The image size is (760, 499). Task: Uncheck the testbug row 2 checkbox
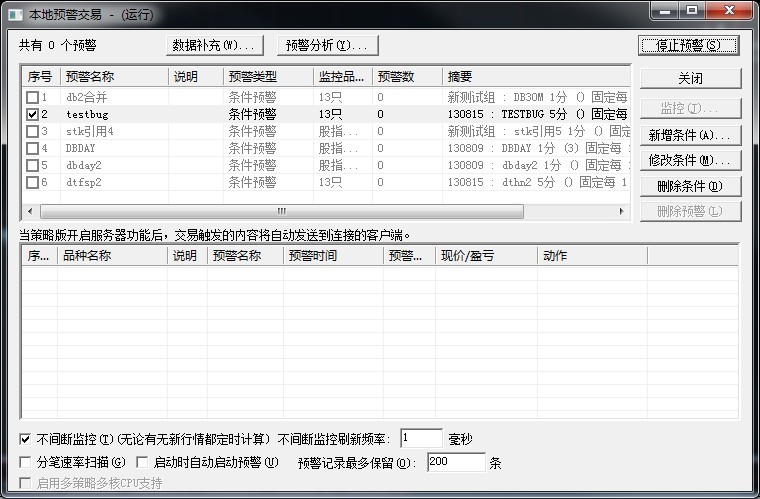(33, 115)
